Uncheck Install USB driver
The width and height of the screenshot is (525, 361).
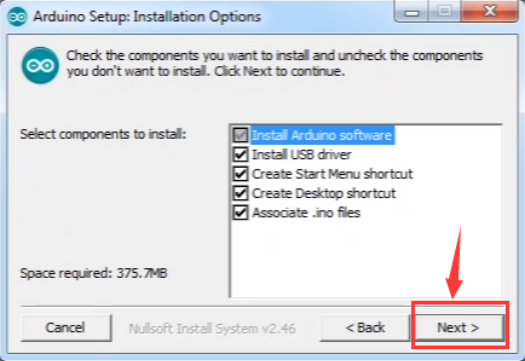[x=240, y=155]
